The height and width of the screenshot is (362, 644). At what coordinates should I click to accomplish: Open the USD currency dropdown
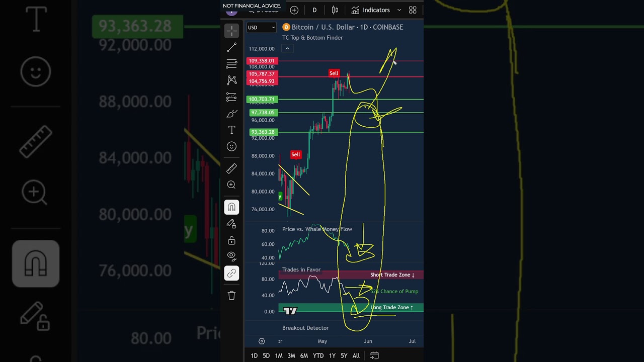point(261,27)
